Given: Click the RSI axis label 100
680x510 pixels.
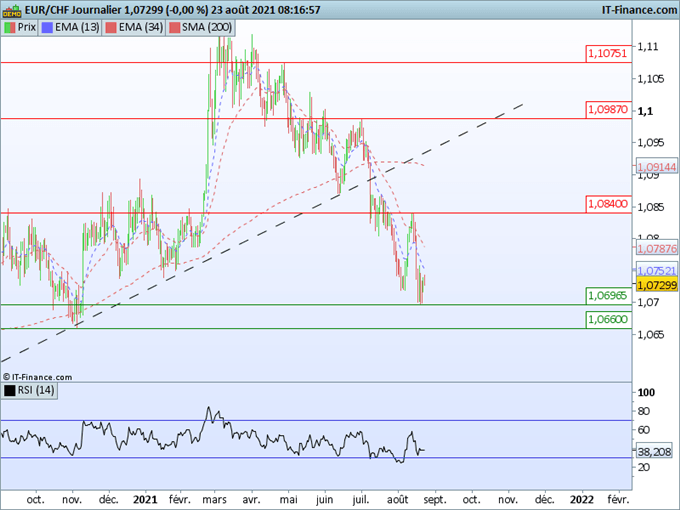Looking at the screenshot, I should click(x=646, y=392).
